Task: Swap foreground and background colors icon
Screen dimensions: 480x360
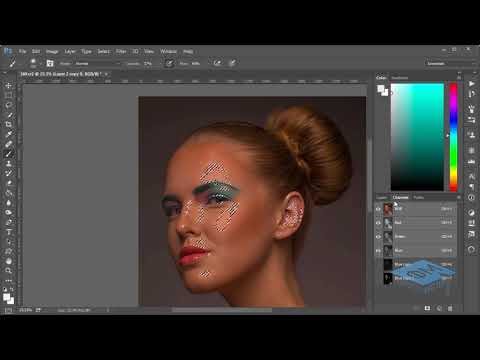Action: pyautogui.click(x=12, y=289)
